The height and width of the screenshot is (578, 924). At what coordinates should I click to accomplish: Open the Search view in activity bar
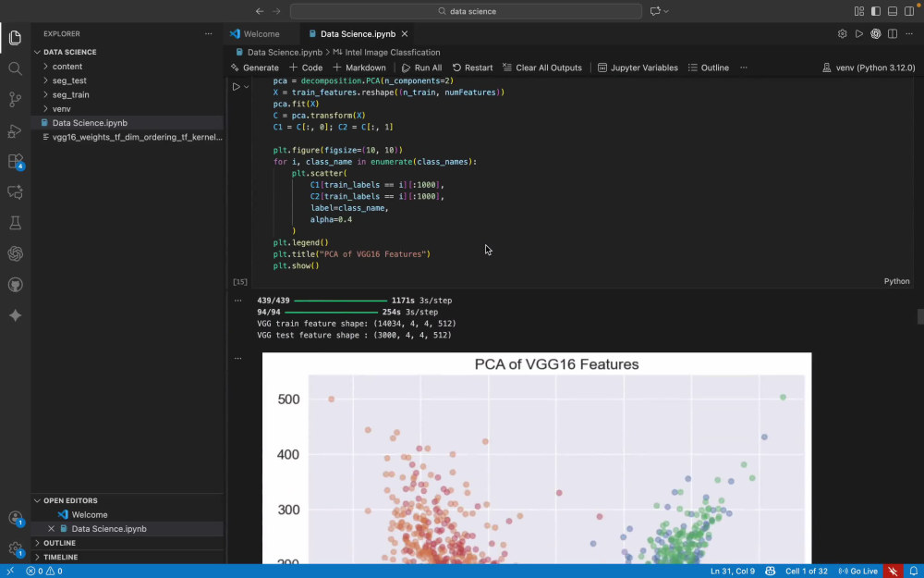tap(16, 69)
